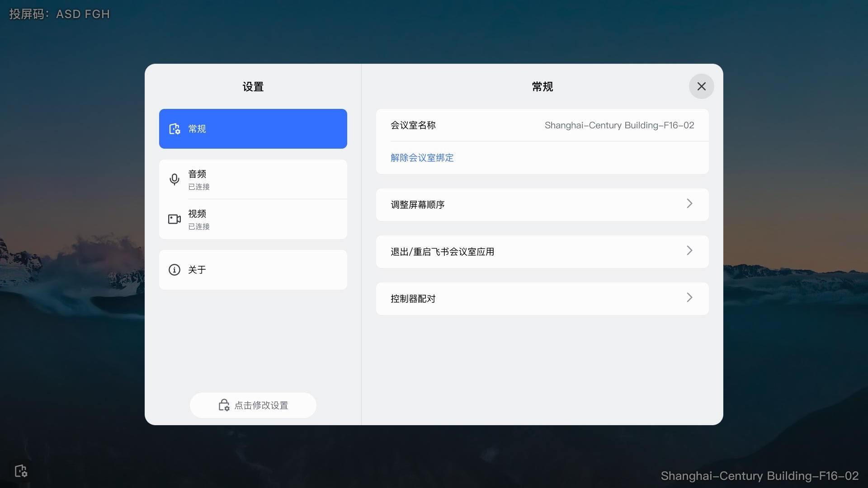Switch to the 音频 settings section
Image resolution: width=868 pixels, height=488 pixels.
click(x=253, y=179)
